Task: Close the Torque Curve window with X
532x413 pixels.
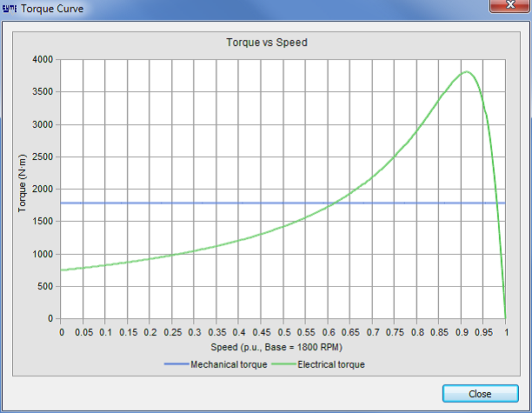Action: point(510,5)
